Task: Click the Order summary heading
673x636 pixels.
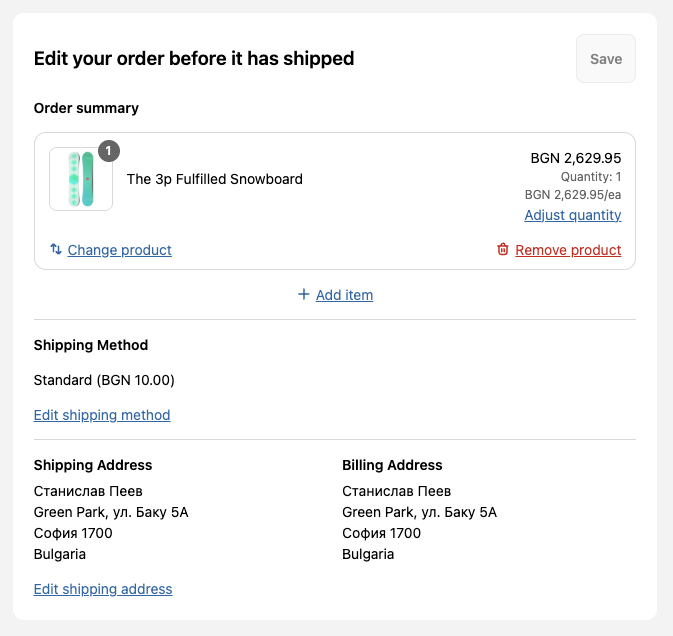Action: (86, 108)
